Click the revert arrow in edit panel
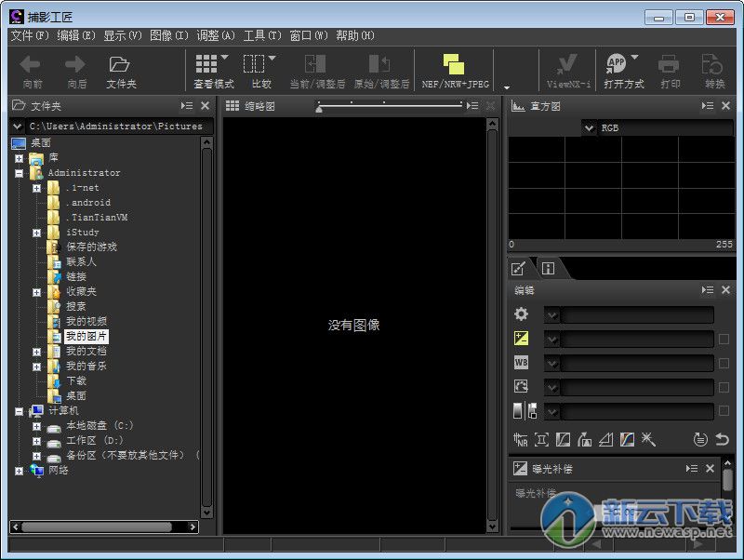This screenshot has height=560, width=744. coord(723,439)
